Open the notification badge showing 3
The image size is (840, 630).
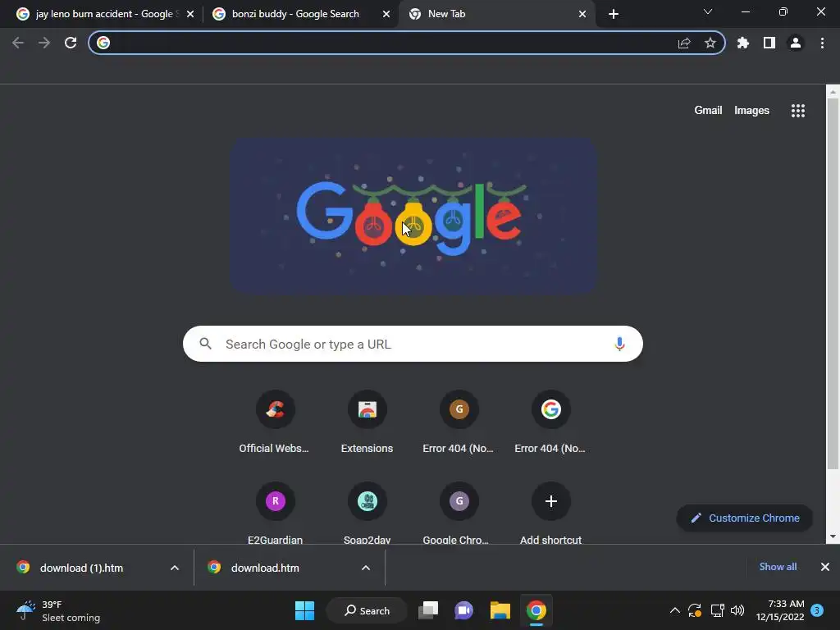tap(817, 610)
